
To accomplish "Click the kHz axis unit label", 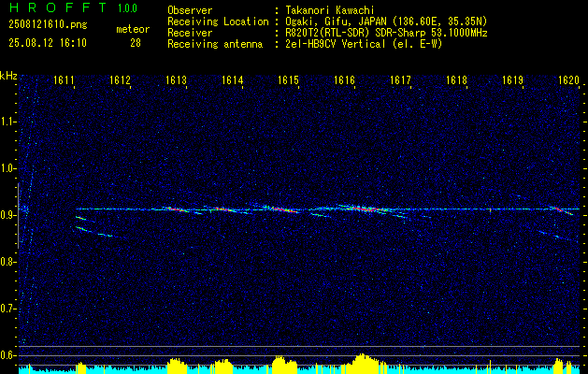I will tap(8, 76).
